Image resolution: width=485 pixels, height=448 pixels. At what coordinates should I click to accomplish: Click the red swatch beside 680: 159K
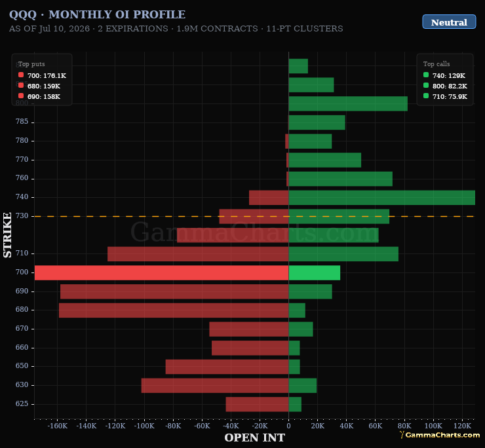[x=21, y=85]
